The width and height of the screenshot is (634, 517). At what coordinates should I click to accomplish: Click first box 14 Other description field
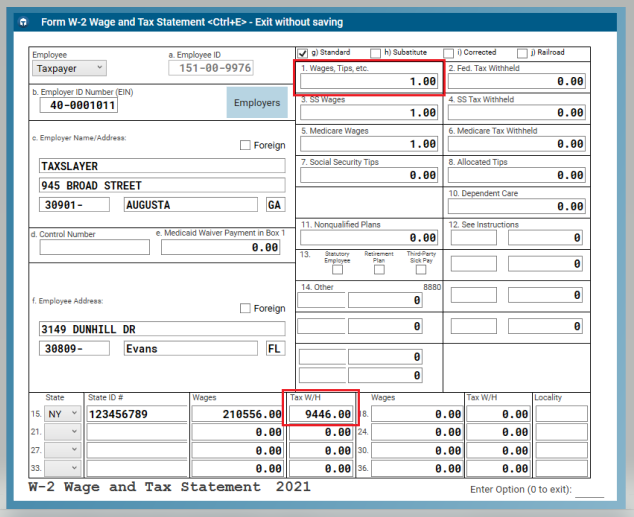pyautogui.click(x=321, y=300)
